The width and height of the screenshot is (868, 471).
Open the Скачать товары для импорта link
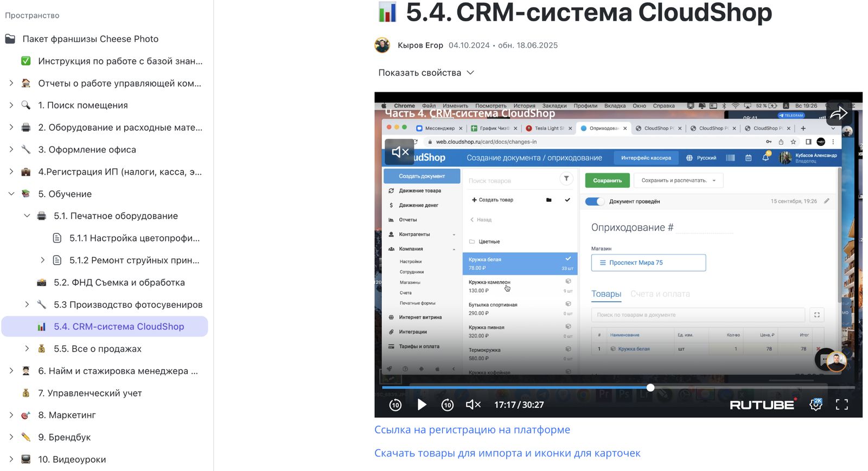pos(507,453)
